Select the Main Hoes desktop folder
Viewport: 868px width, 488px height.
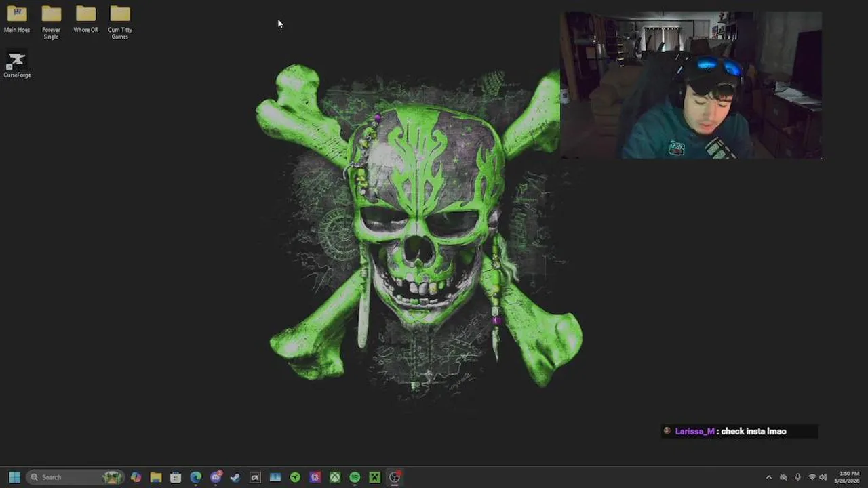click(x=17, y=20)
